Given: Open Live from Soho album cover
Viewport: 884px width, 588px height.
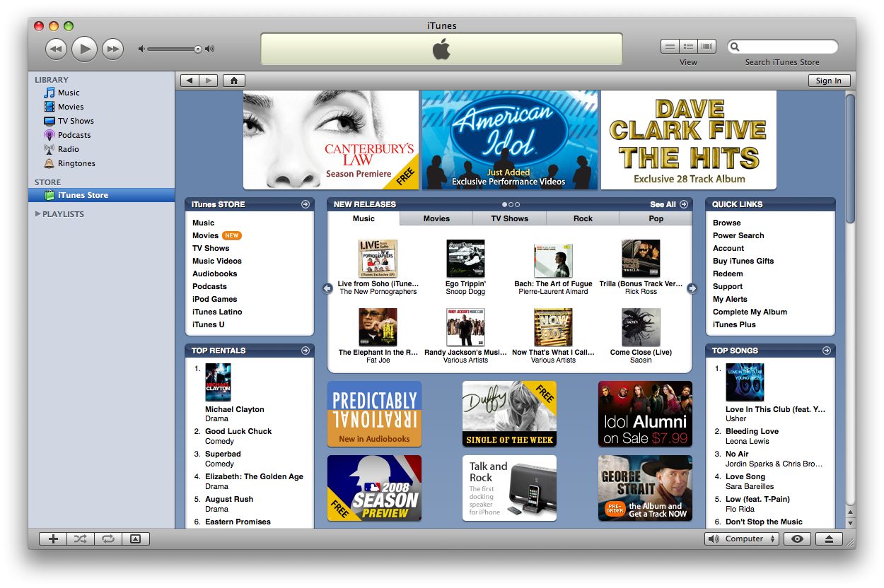Looking at the screenshot, I should [x=378, y=259].
